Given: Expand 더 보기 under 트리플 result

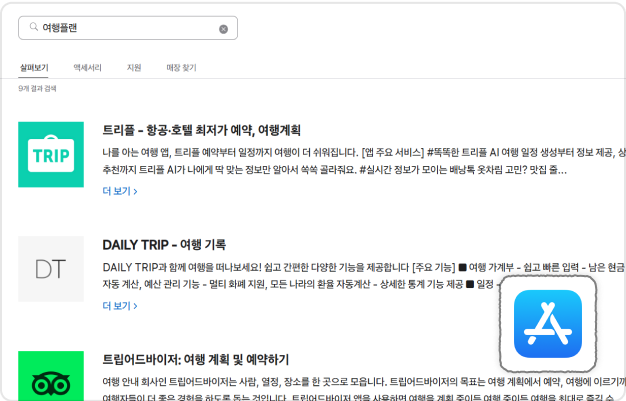Looking at the screenshot, I should coord(120,191).
